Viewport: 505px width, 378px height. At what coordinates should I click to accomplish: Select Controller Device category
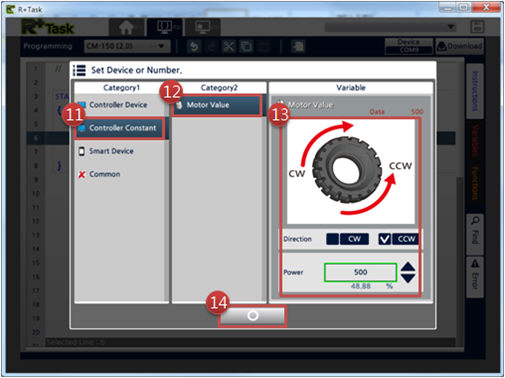point(118,105)
